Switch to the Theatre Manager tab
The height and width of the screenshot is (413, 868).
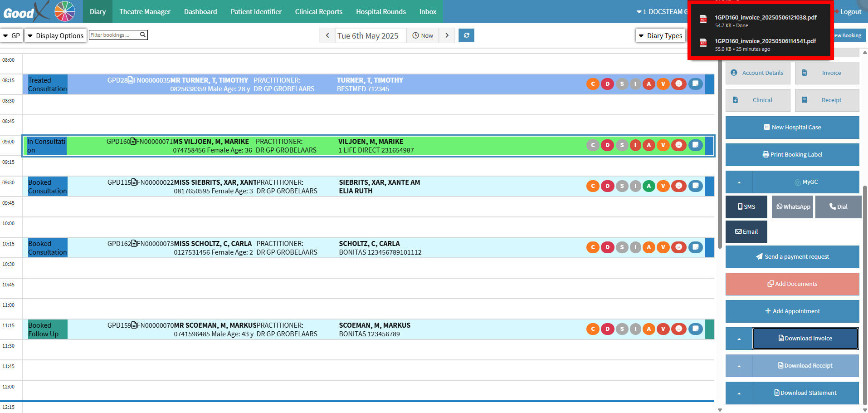pyautogui.click(x=145, y=12)
